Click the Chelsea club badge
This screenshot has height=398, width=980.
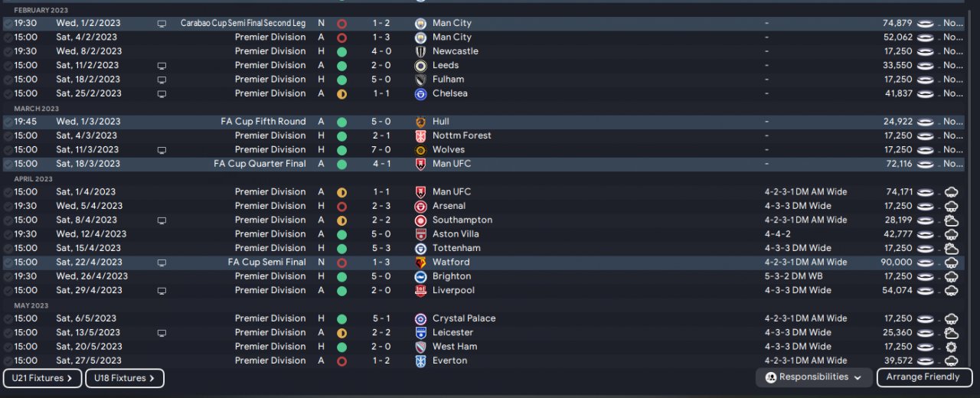coord(420,94)
